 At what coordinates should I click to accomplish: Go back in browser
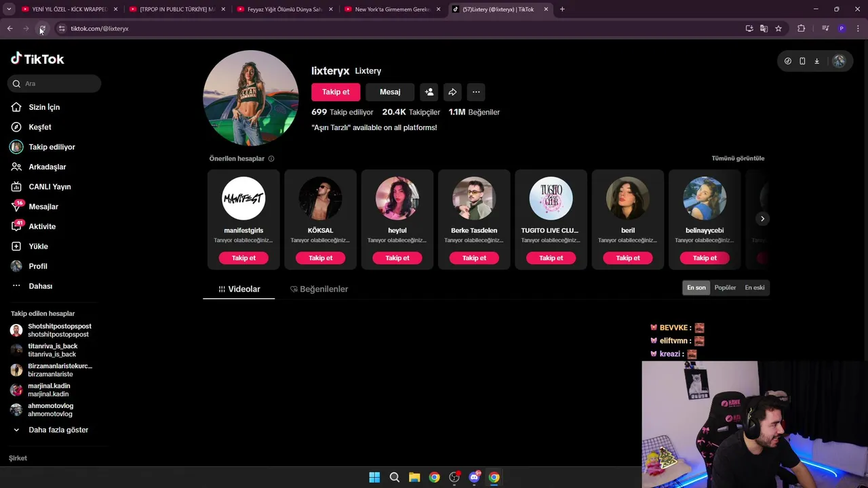tap(9, 28)
